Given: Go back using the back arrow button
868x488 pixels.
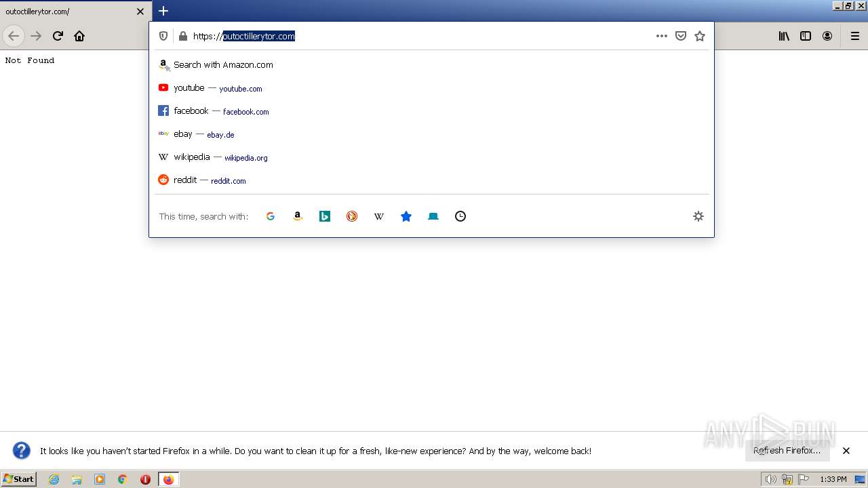Looking at the screenshot, I should click(14, 36).
